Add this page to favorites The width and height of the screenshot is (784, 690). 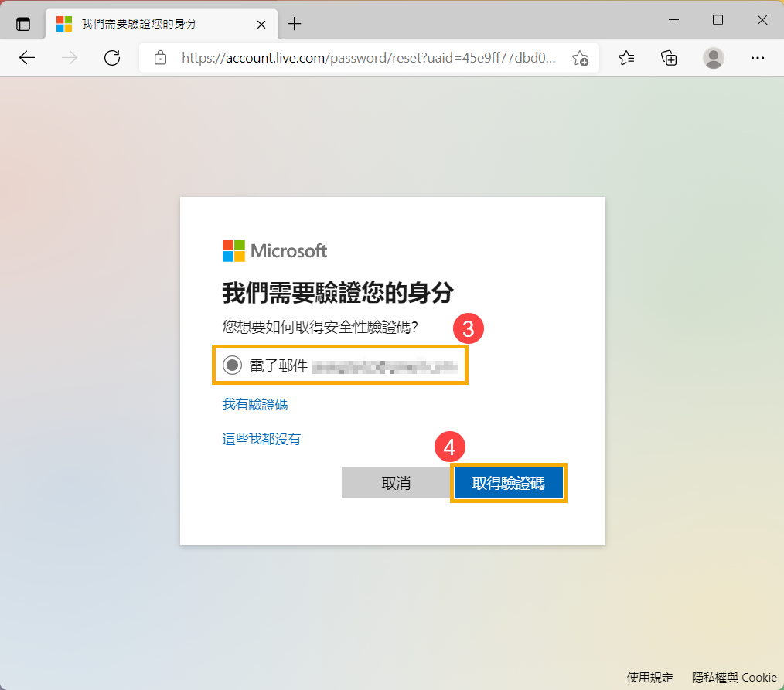(x=580, y=59)
